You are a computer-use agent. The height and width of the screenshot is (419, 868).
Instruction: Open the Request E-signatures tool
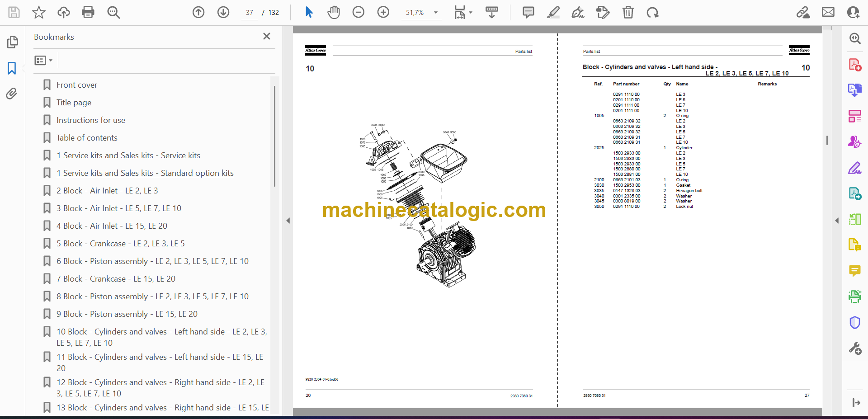(854, 142)
